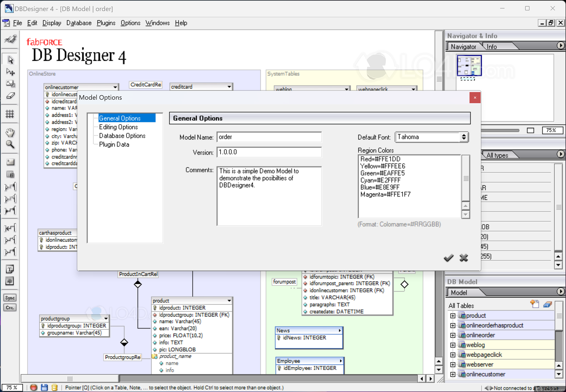This screenshot has width=566, height=392.
Task: Click the save disk icon in status bar
Action: point(44,387)
